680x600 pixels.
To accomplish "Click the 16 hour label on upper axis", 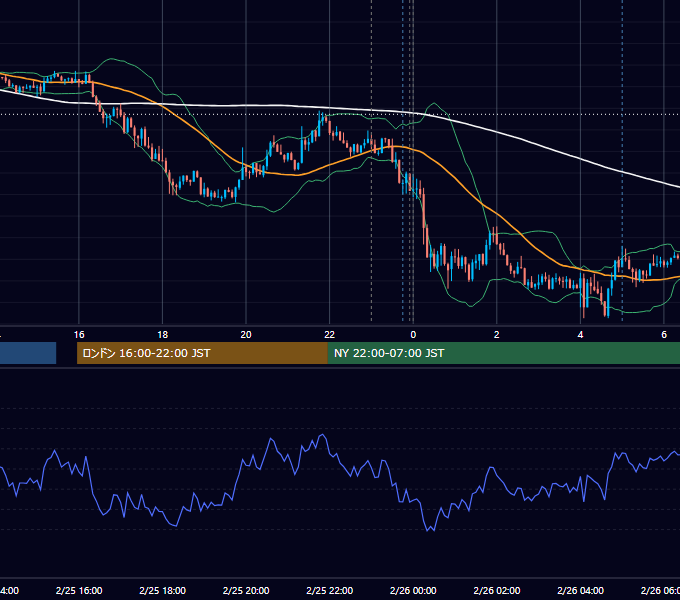I will [x=79, y=334].
